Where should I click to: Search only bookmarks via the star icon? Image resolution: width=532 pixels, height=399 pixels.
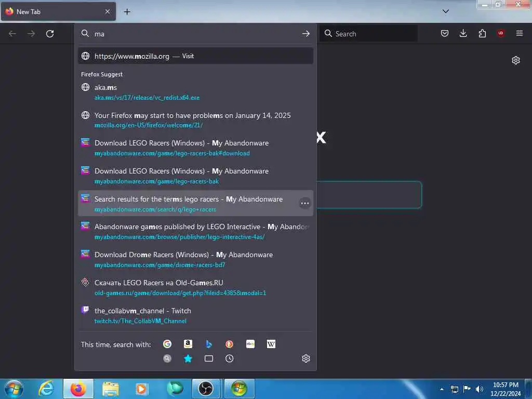(188, 358)
